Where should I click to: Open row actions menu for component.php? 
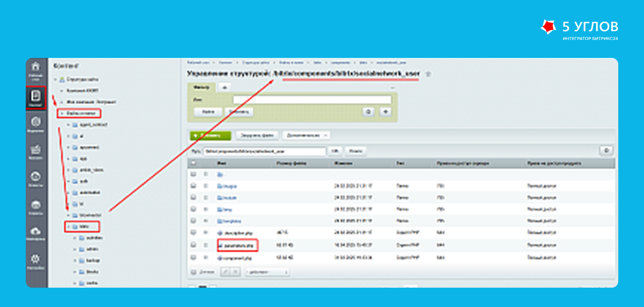click(x=206, y=258)
